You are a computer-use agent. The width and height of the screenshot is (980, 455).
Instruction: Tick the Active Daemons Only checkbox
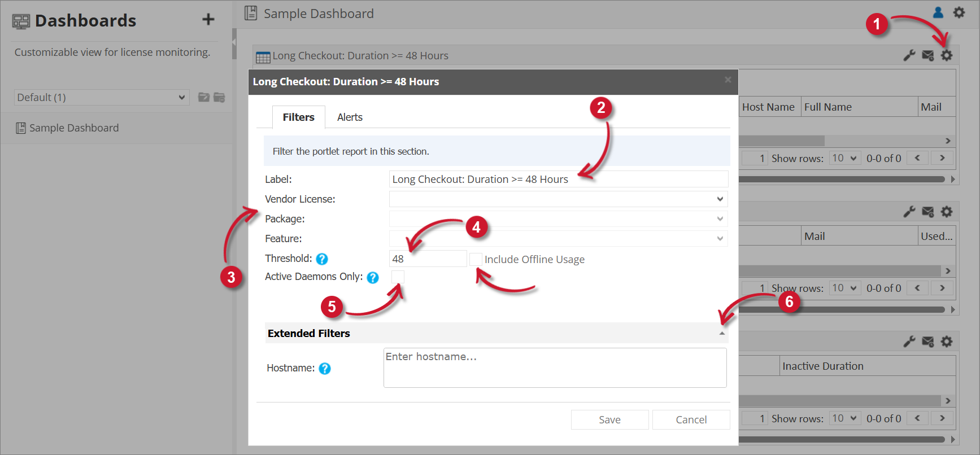[398, 277]
